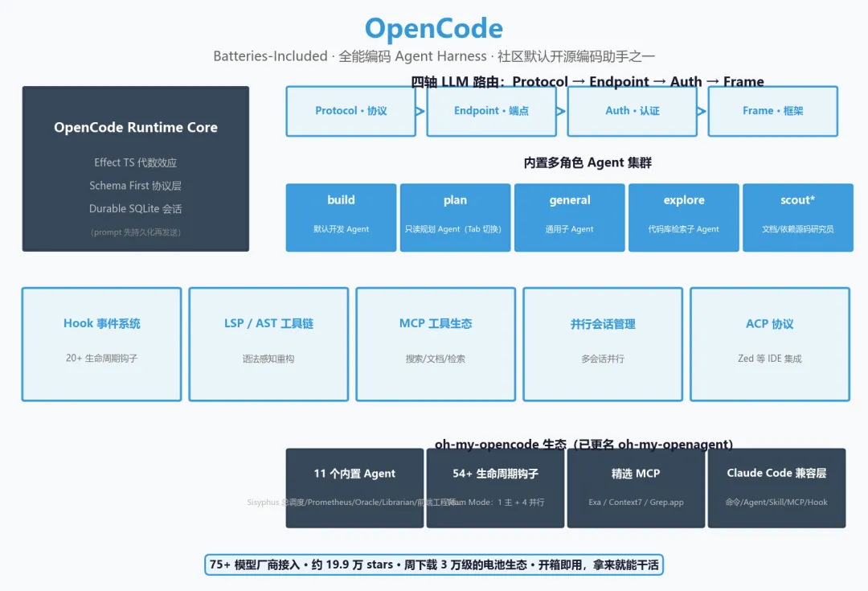Select the OpenCode Runtime Core heading
The width and height of the screenshot is (868, 591).
[x=136, y=127]
